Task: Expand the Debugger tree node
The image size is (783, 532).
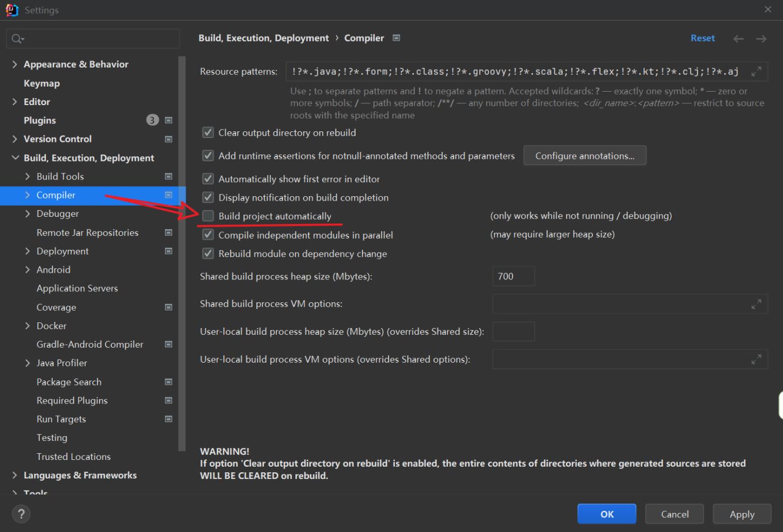Action: point(27,213)
